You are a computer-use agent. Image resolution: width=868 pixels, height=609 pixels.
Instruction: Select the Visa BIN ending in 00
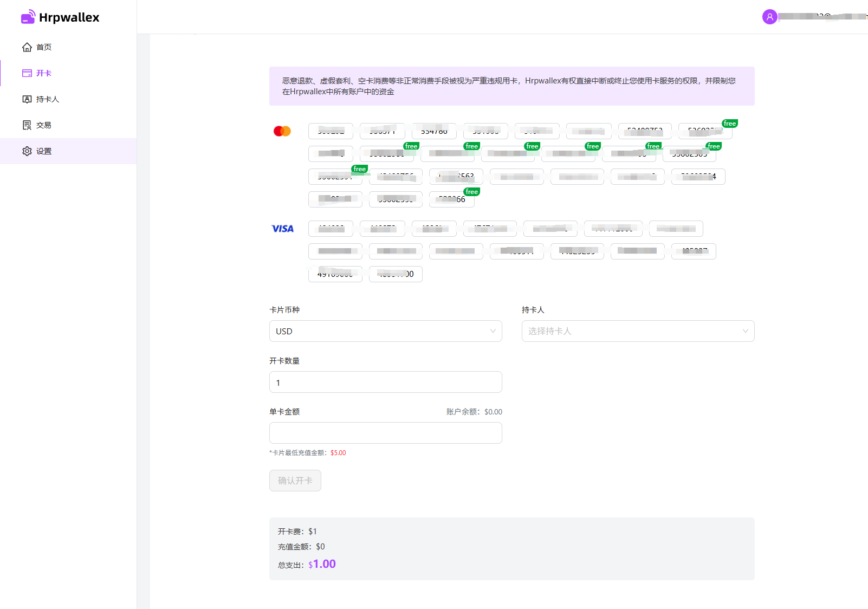pyautogui.click(x=396, y=274)
